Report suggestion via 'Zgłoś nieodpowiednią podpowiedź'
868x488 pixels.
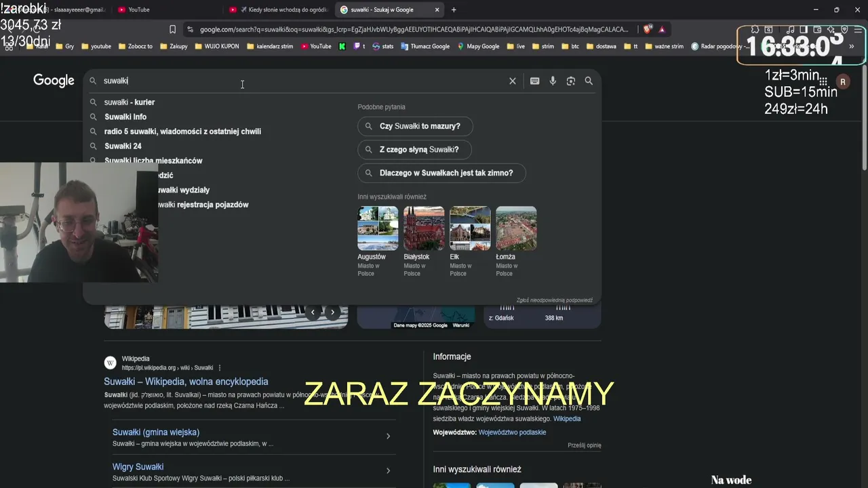coord(555,300)
